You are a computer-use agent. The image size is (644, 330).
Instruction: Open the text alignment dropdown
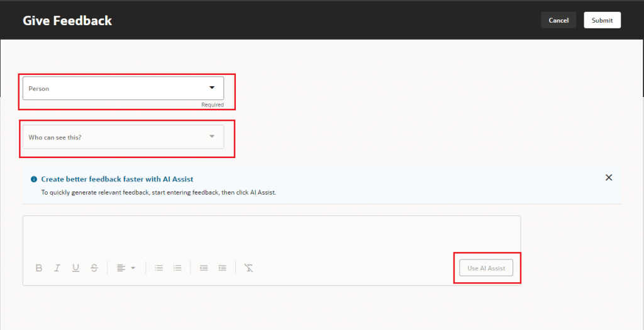126,268
